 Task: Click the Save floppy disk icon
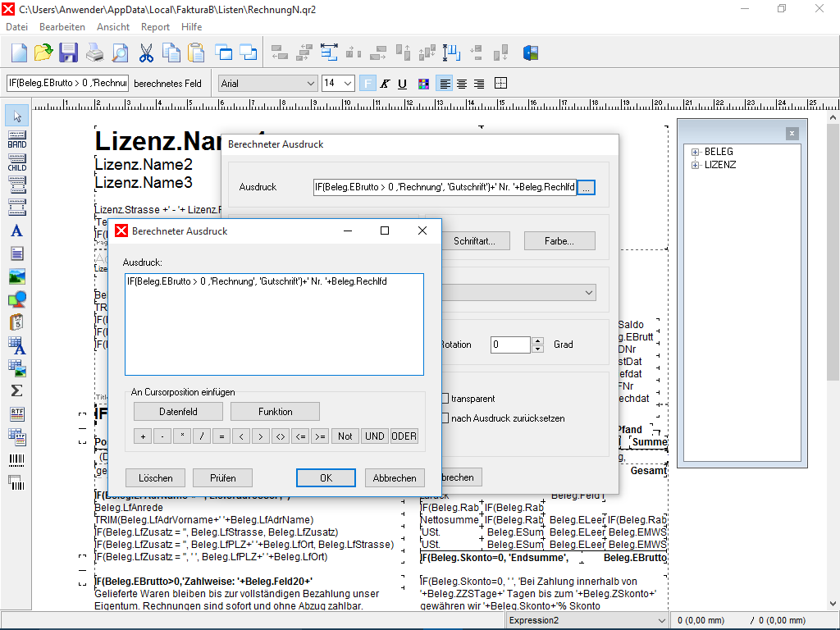[x=69, y=52]
